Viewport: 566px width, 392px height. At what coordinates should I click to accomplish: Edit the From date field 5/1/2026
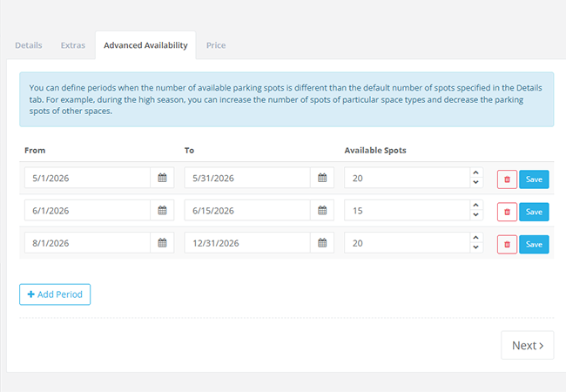pyautogui.click(x=87, y=178)
